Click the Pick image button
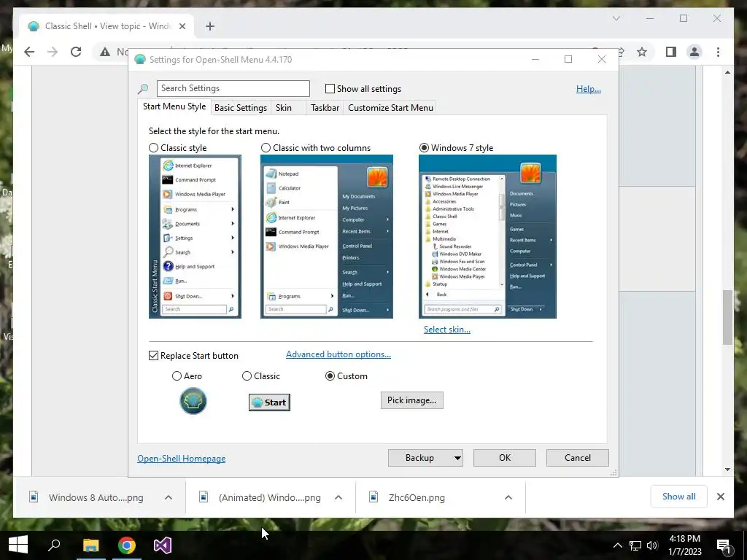The height and width of the screenshot is (560, 747). pyautogui.click(x=411, y=400)
